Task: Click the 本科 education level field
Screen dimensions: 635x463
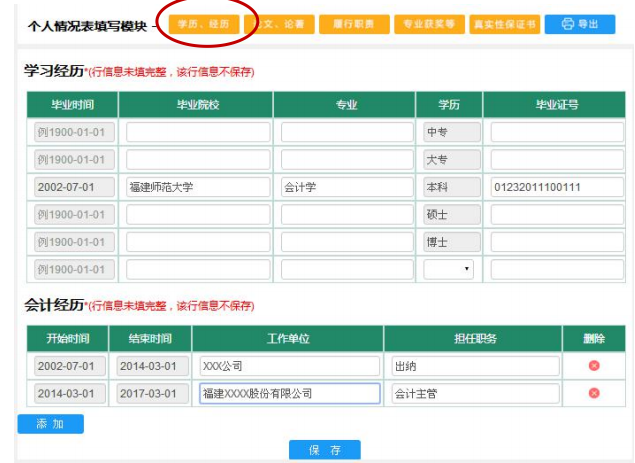Action: click(452, 187)
